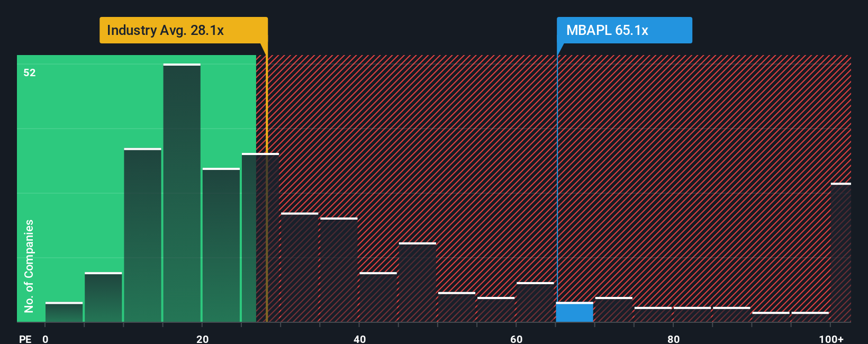The width and height of the screenshot is (868, 344).
Task: Click the 'No. of Companies' axis title
Action: pos(29,266)
